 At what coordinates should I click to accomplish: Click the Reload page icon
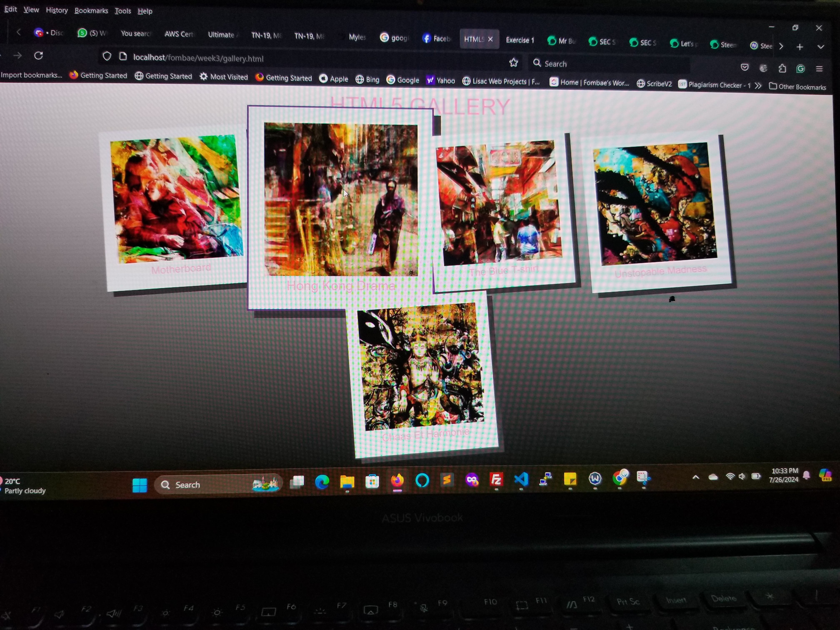click(39, 56)
